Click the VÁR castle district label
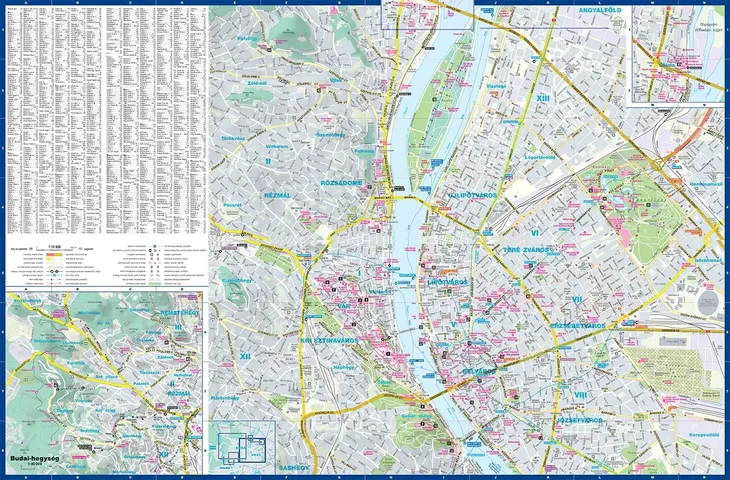The width and height of the screenshot is (730, 480). (344, 306)
